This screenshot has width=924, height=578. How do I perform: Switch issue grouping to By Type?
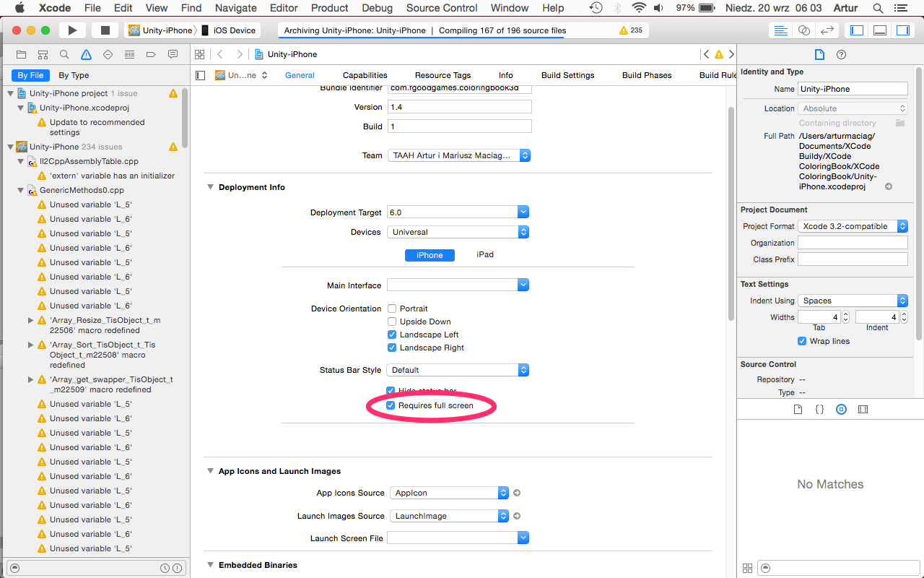74,75
